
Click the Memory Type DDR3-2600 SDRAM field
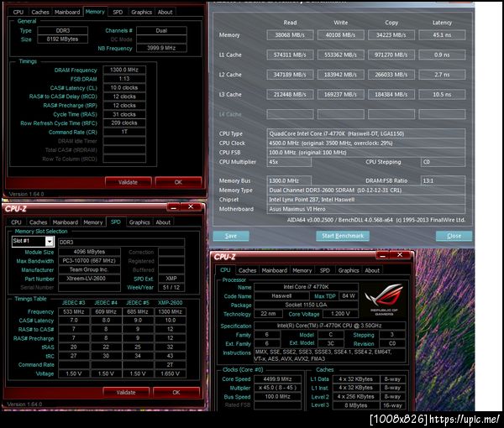click(x=365, y=190)
